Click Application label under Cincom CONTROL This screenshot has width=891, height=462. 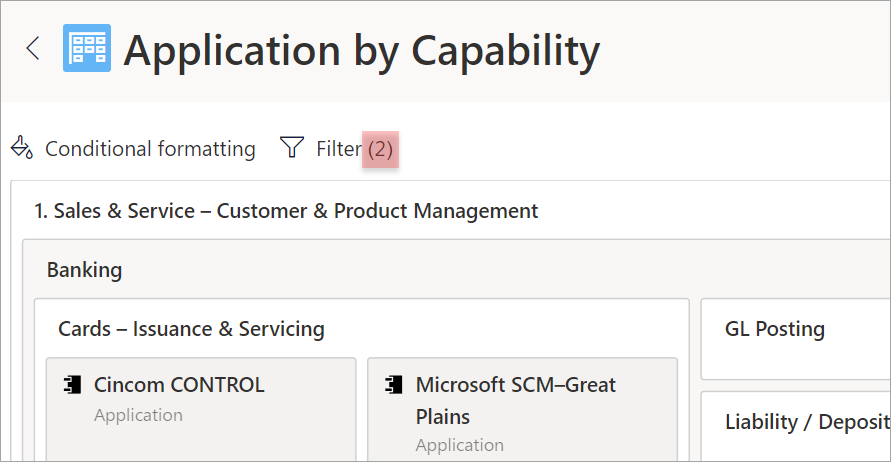click(x=138, y=415)
